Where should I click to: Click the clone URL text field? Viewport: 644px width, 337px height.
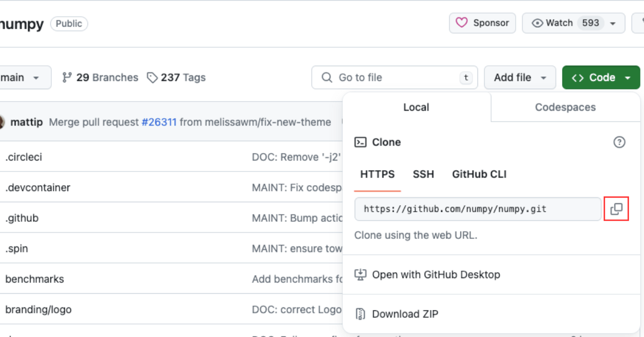click(478, 209)
